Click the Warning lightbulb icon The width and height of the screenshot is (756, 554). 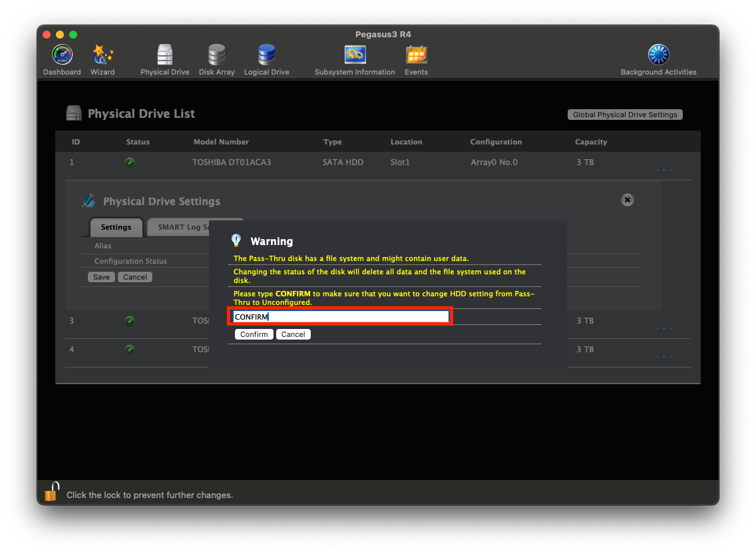(236, 240)
